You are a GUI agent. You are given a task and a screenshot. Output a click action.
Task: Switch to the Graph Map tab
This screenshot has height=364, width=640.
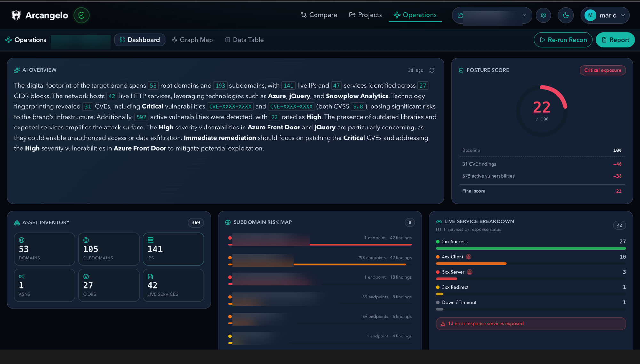[192, 40]
